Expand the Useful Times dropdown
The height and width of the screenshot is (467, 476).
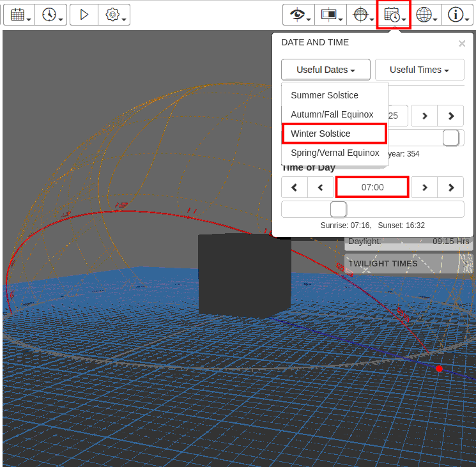pos(419,70)
